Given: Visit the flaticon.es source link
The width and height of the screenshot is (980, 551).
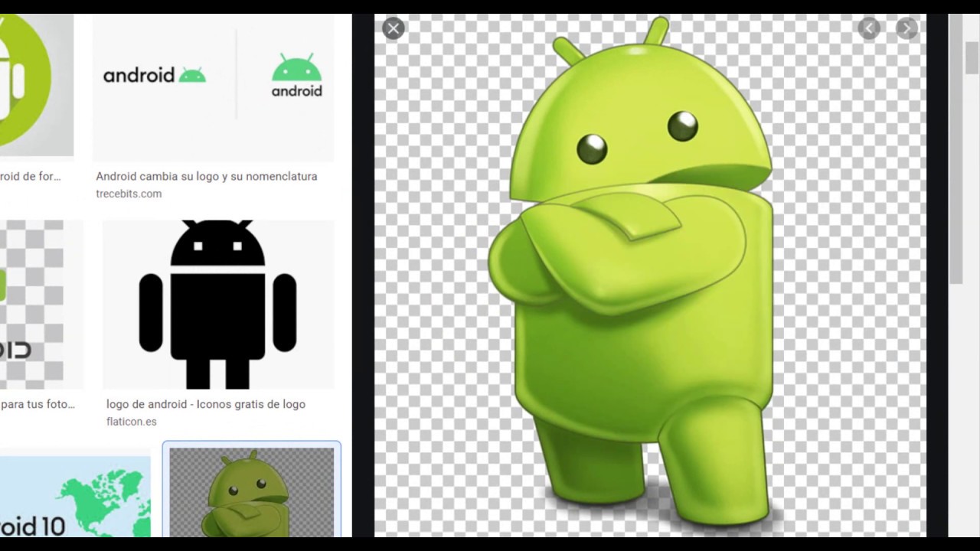Looking at the screenshot, I should (x=132, y=422).
